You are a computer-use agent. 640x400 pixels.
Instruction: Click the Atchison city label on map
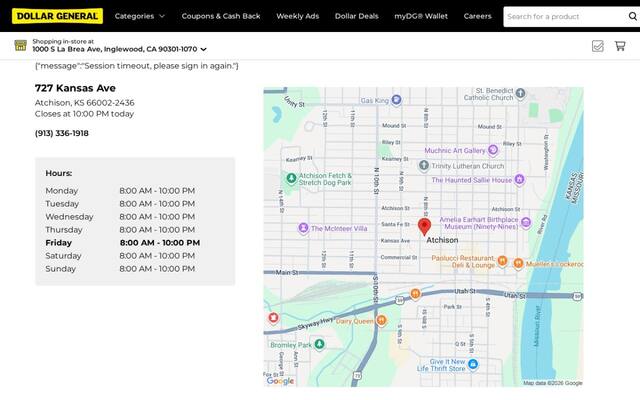pyautogui.click(x=442, y=240)
